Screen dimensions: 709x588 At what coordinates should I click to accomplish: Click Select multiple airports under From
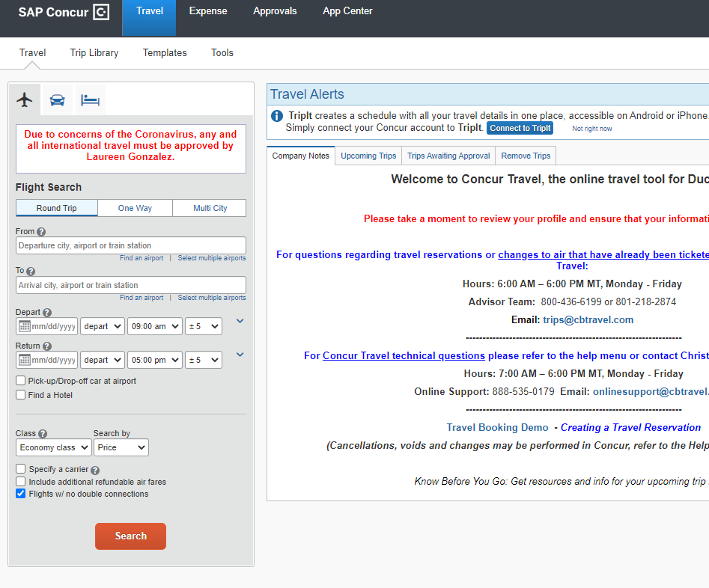pyautogui.click(x=212, y=258)
